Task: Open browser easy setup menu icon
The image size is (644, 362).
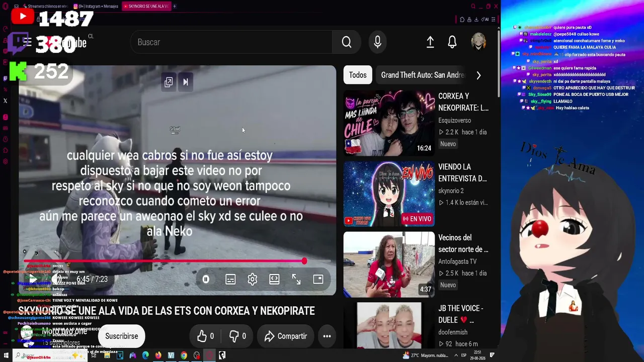Action: click(493, 20)
